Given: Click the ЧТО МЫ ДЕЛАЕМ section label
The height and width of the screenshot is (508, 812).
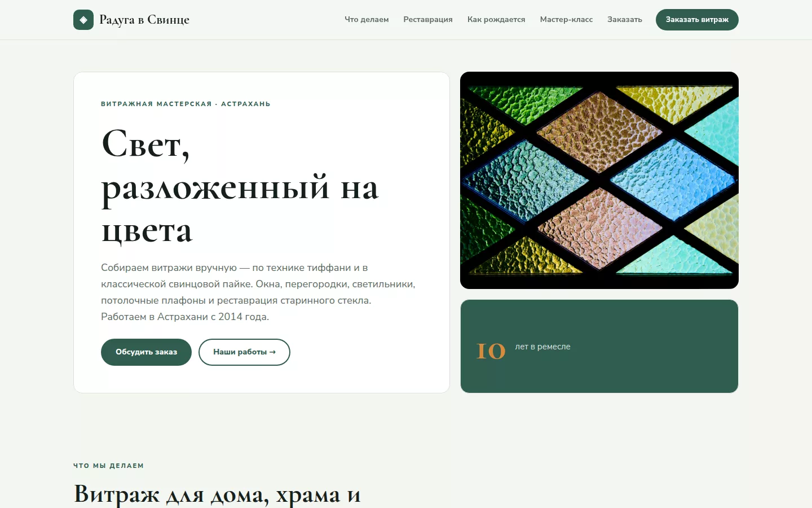Looking at the screenshot, I should coord(108,466).
